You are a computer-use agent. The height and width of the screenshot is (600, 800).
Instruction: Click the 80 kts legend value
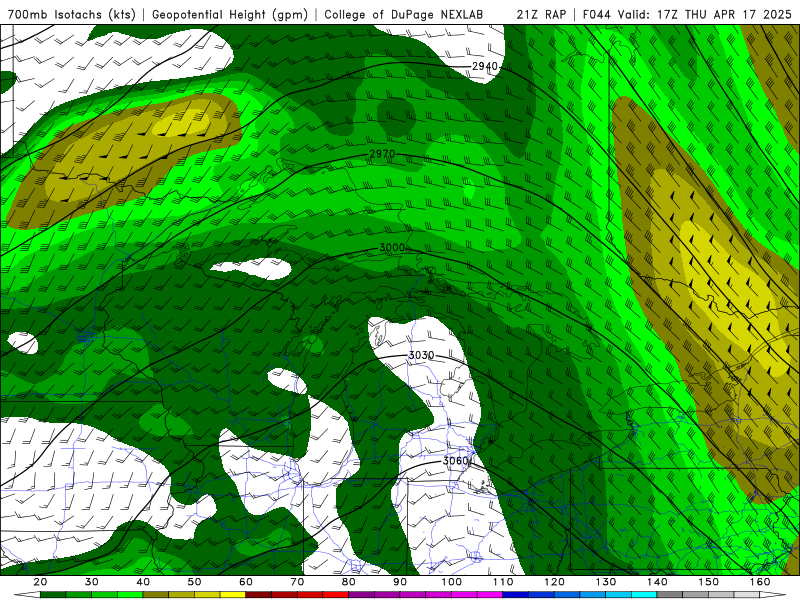pyautogui.click(x=348, y=582)
